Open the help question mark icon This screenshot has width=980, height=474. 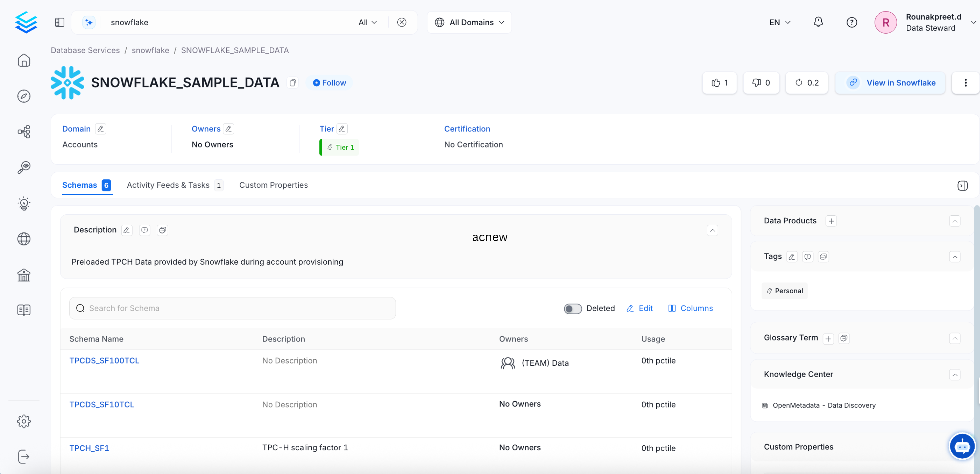click(851, 22)
